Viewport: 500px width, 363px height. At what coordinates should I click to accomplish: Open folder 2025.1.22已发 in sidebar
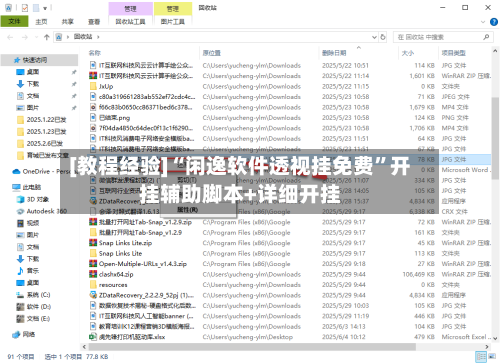46,120
